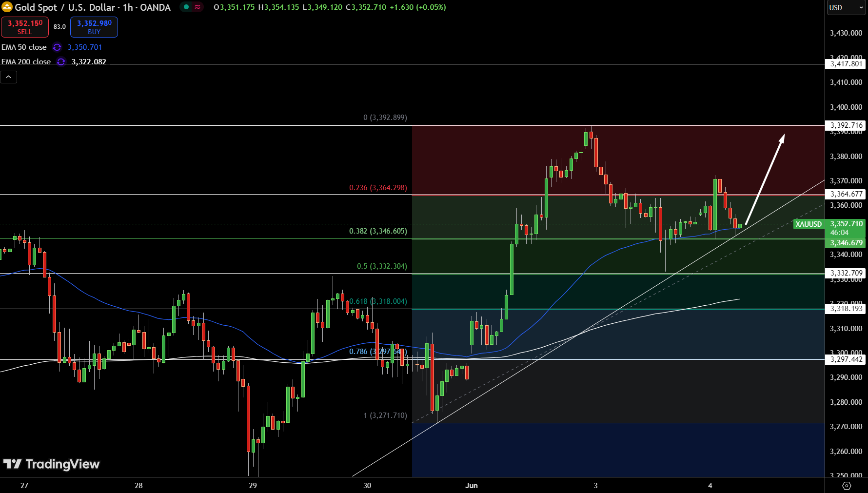Click the 3,332.709 price axis label
The height and width of the screenshot is (493, 868).
(846, 273)
